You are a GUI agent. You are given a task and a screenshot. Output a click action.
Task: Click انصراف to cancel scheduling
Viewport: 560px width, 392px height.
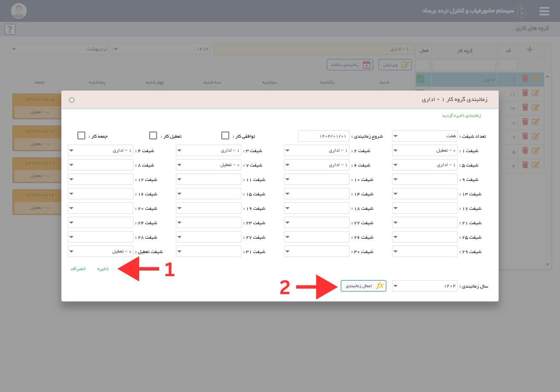78,269
